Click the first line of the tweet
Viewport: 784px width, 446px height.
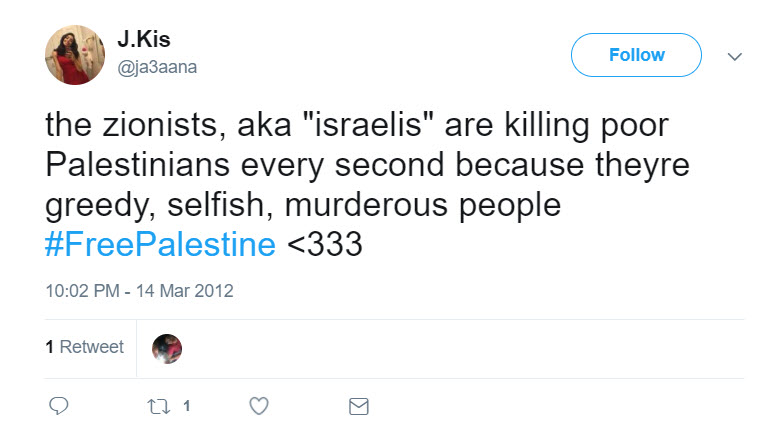click(x=355, y=128)
